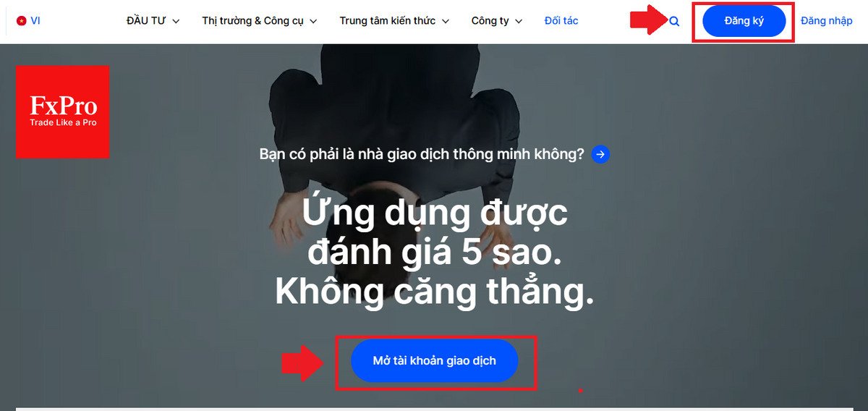Click the Ứng dụng được đánh giá headline
This screenshot has height=411, width=868.
(x=434, y=253)
